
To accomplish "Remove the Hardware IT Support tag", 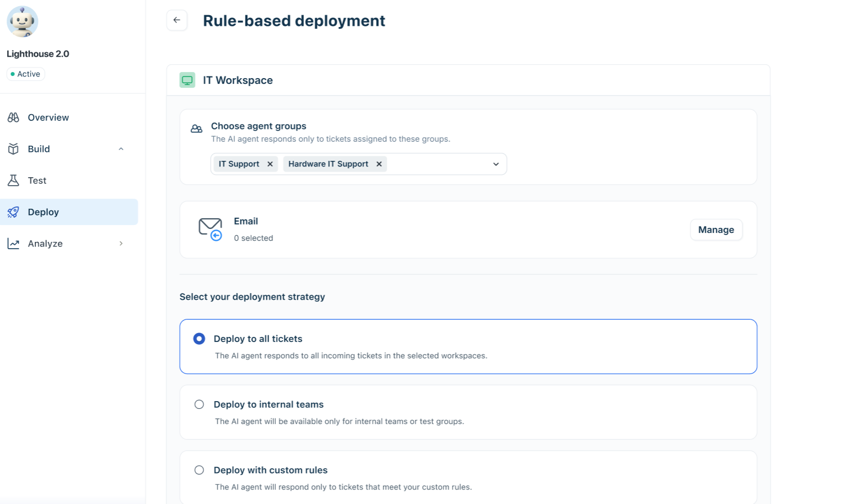I will [379, 164].
